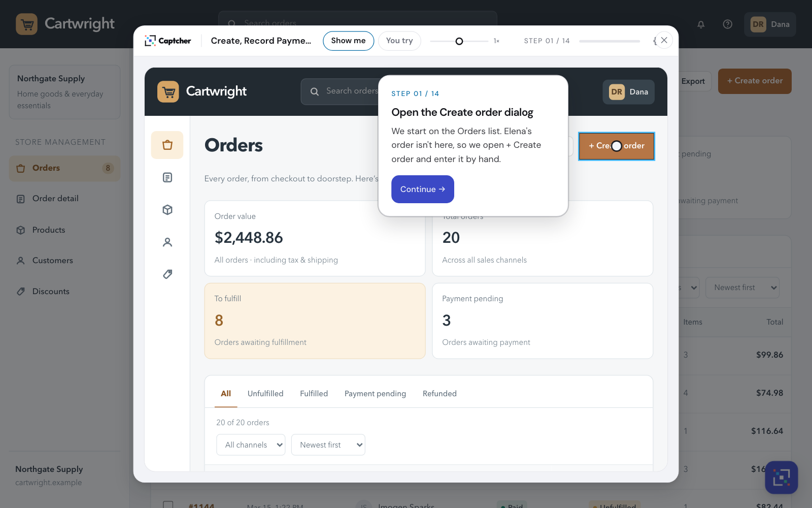This screenshot has width=812, height=508.
Task: Select the Orders bag icon in the preview mini sidebar
Action: coord(167,145)
